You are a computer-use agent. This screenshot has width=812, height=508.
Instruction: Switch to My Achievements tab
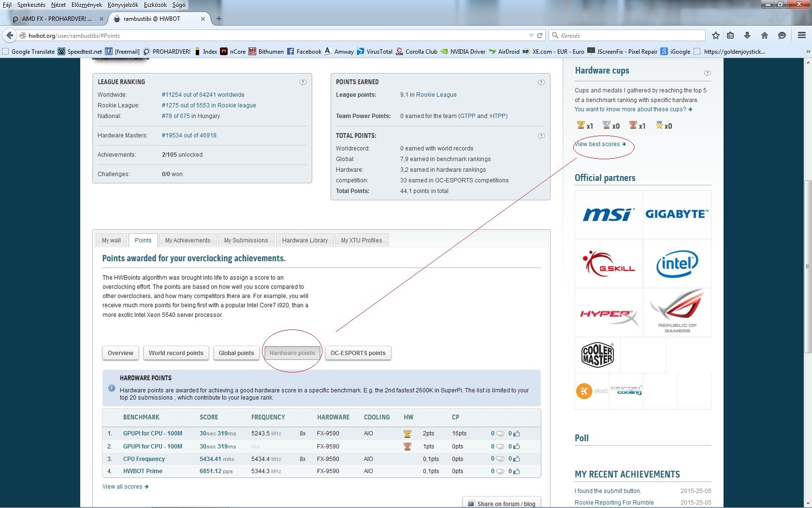(x=188, y=240)
